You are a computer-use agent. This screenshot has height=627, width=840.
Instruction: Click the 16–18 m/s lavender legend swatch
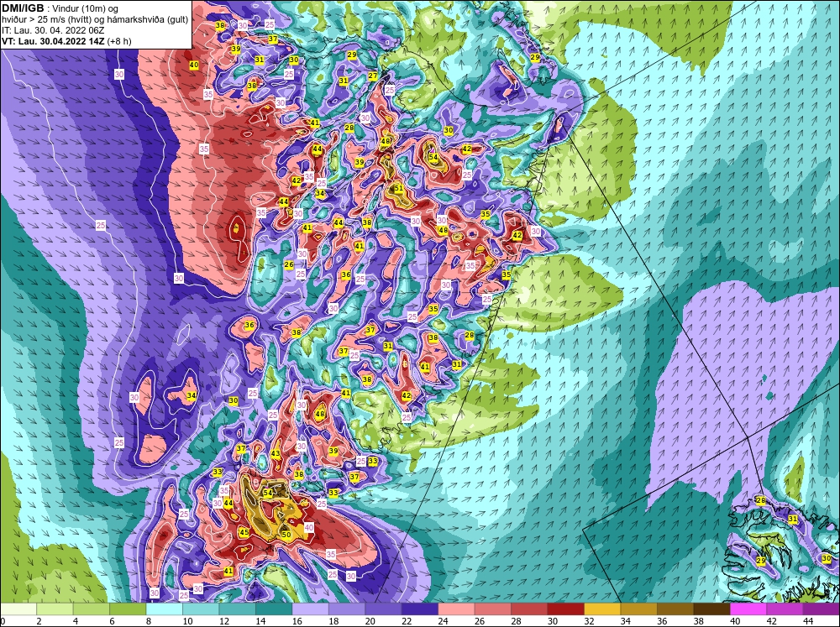pos(310,609)
